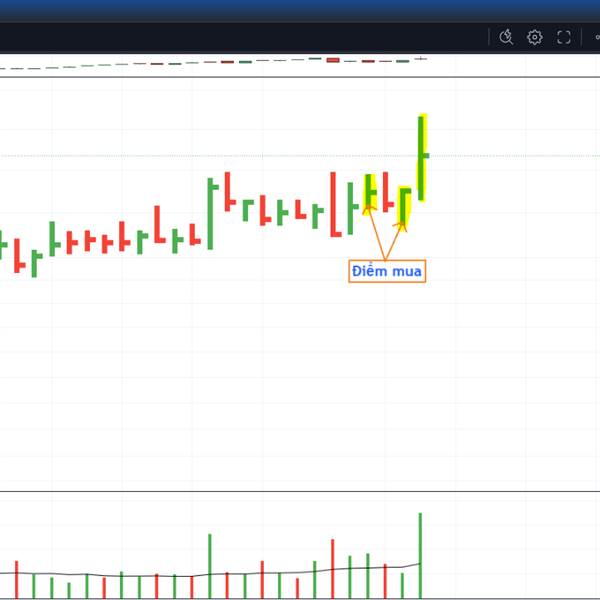The height and width of the screenshot is (600, 600).
Task: Select the tallest green volume bar
Action: click(x=420, y=556)
